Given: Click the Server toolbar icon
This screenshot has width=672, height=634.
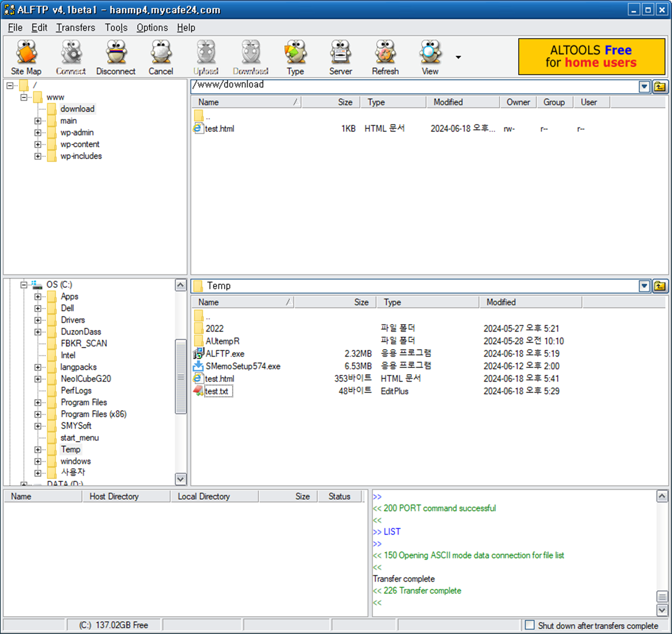Looking at the screenshot, I should click(340, 56).
